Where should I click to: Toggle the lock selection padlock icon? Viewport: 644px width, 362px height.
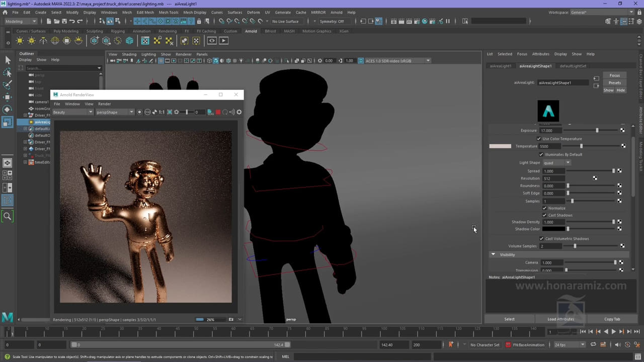click(199, 21)
